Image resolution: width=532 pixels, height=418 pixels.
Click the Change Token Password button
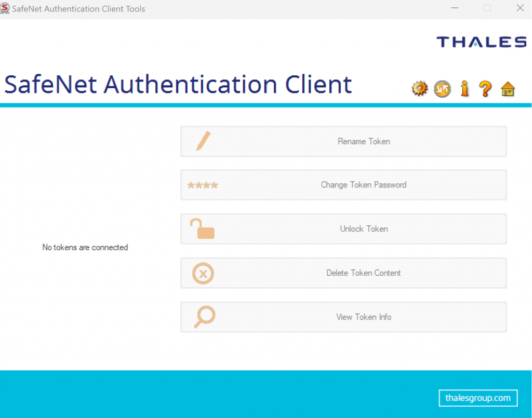pos(343,185)
